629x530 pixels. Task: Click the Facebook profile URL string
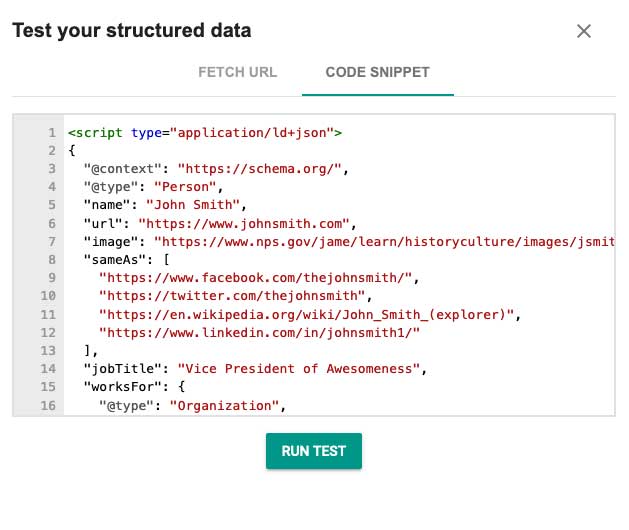tap(261, 277)
